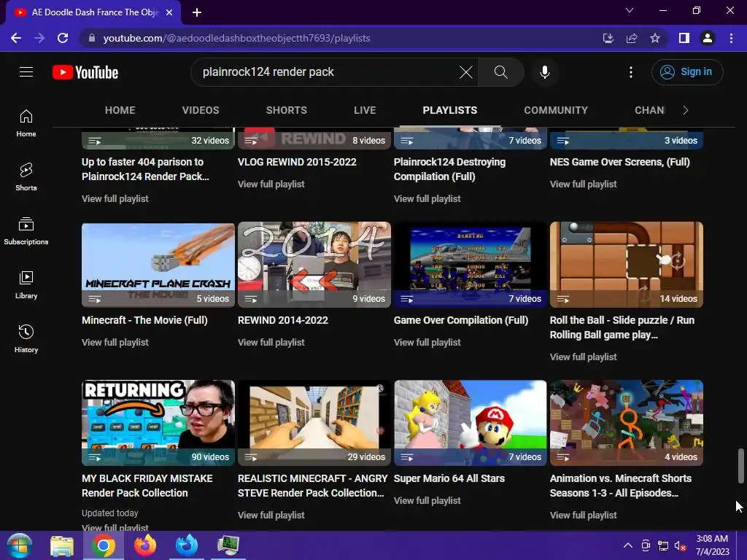Viewport: 747px width, 560px height.
Task: Open History in the sidebar
Action: pos(26,338)
